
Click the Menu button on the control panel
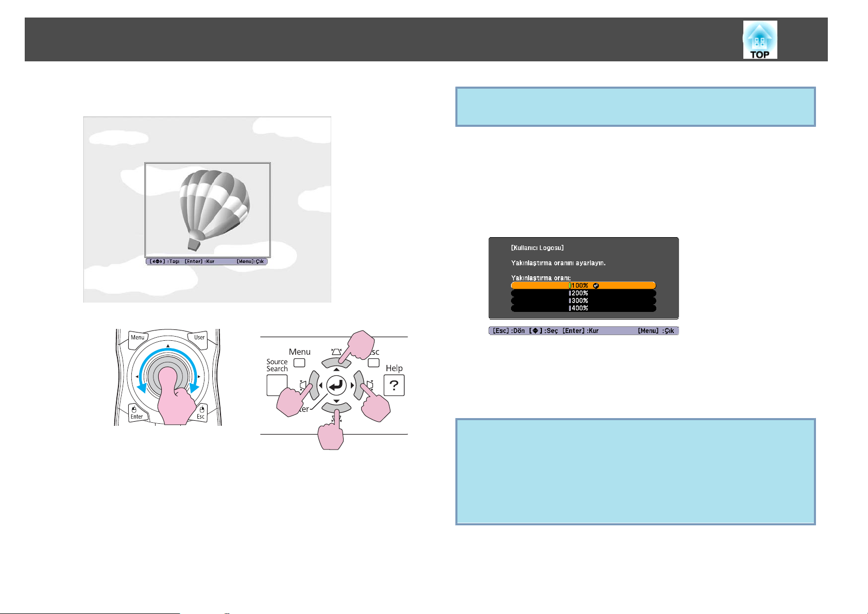299,363
